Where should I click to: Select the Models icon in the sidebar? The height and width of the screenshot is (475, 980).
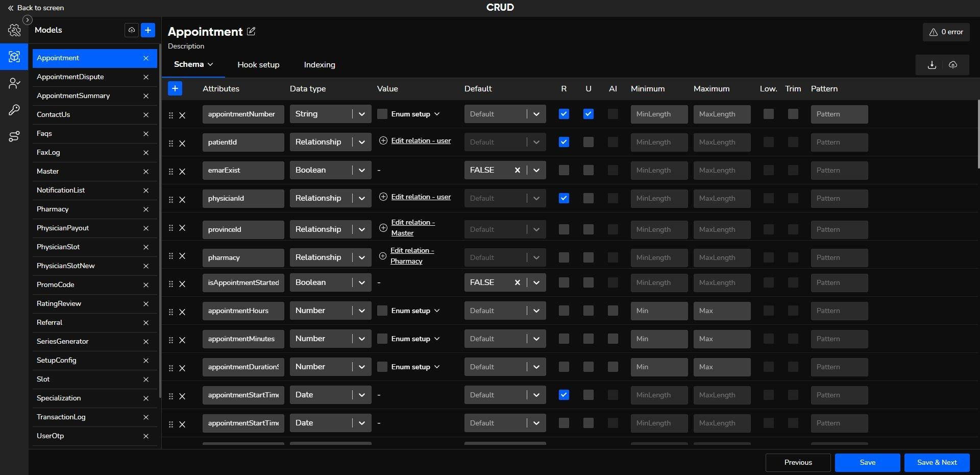[x=14, y=57]
